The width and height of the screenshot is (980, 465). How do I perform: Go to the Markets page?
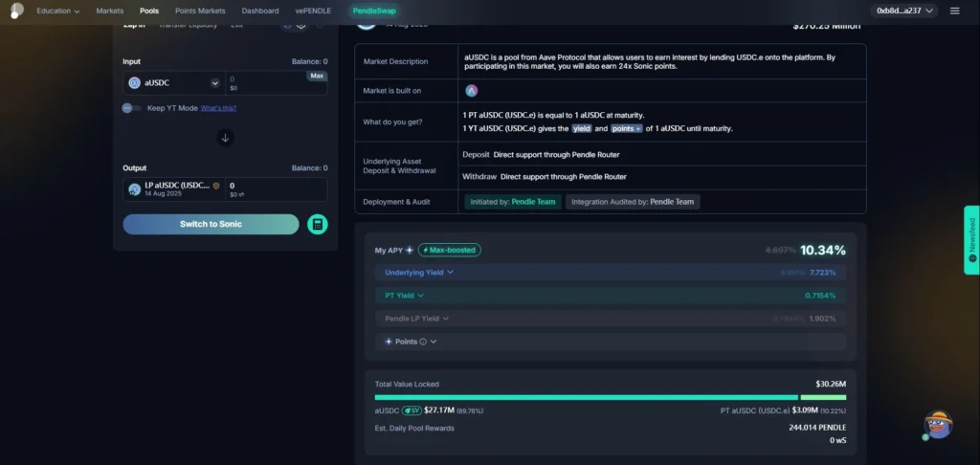pyautogui.click(x=110, y=11)
